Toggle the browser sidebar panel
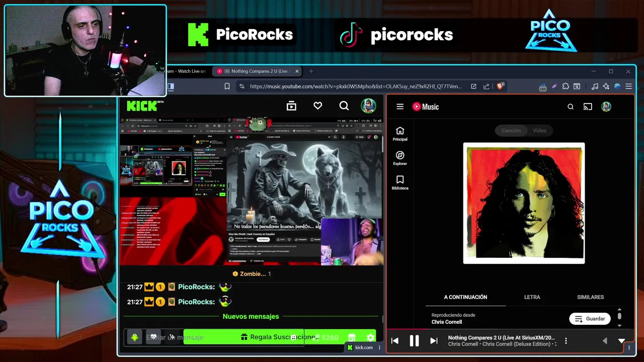The image size is (644, 362). click(171, 86)
